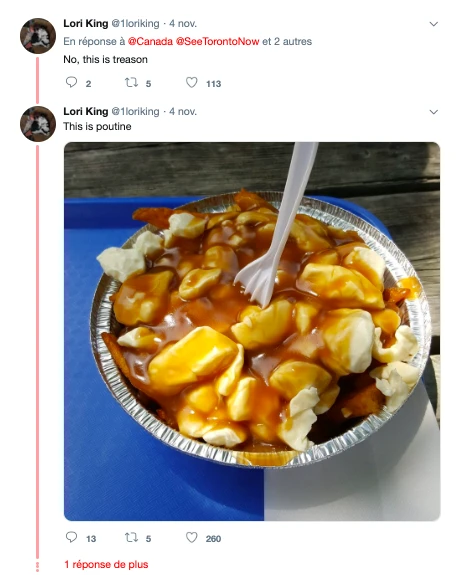The width and height of the screenshot is (465, 575).
Task: Click reply icon on 'No, this is treason' tweet
Action: [x=71, y=82]
